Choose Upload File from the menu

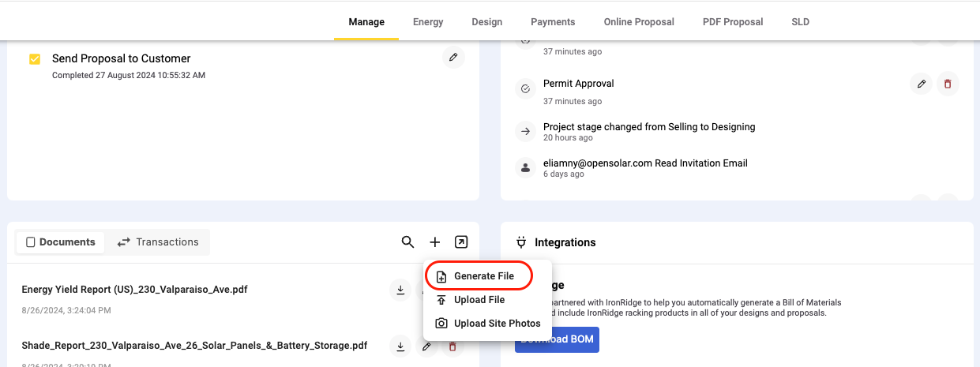tap(479, 300)
